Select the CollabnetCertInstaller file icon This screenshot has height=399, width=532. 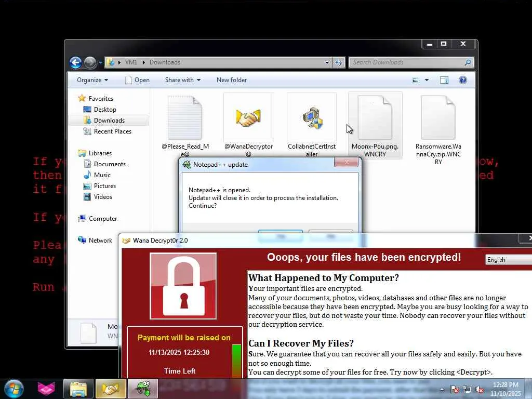tap(312, 117)
